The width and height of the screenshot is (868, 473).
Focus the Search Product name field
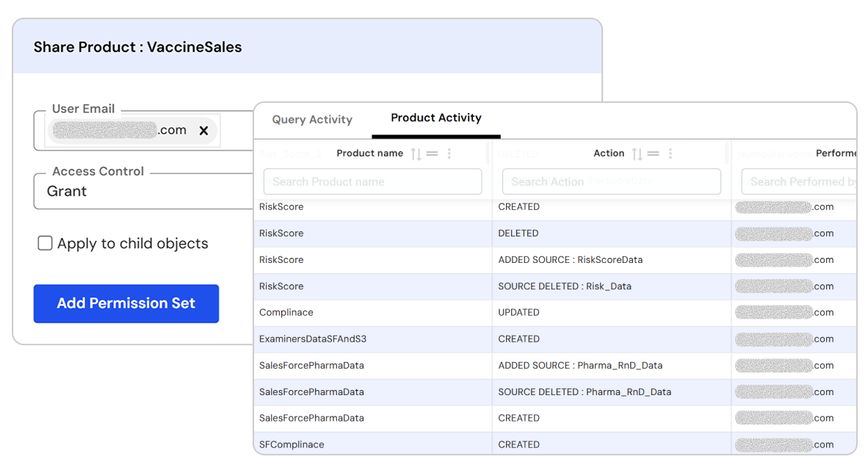pyautogui.click(x=372, y=181)
